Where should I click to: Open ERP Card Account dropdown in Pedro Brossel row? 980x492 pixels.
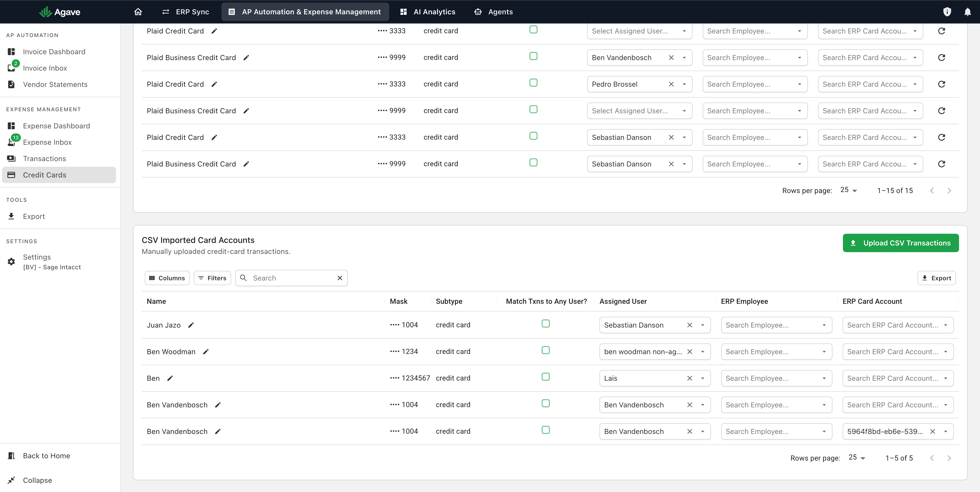915,84
